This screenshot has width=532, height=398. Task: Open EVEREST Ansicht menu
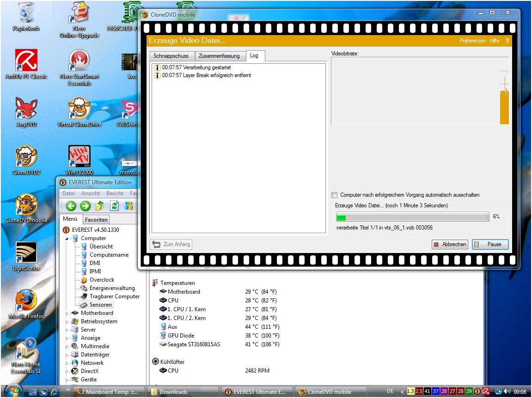91,193
